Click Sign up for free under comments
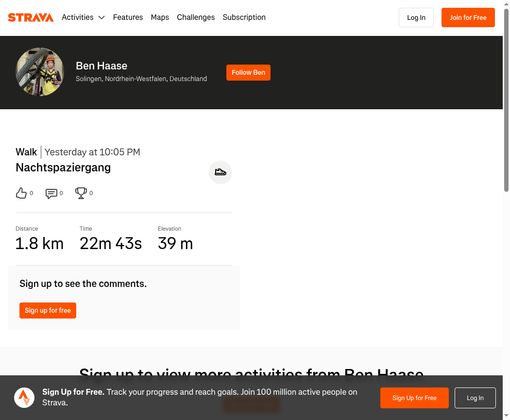The image size is (510, 420). (48, 310)
